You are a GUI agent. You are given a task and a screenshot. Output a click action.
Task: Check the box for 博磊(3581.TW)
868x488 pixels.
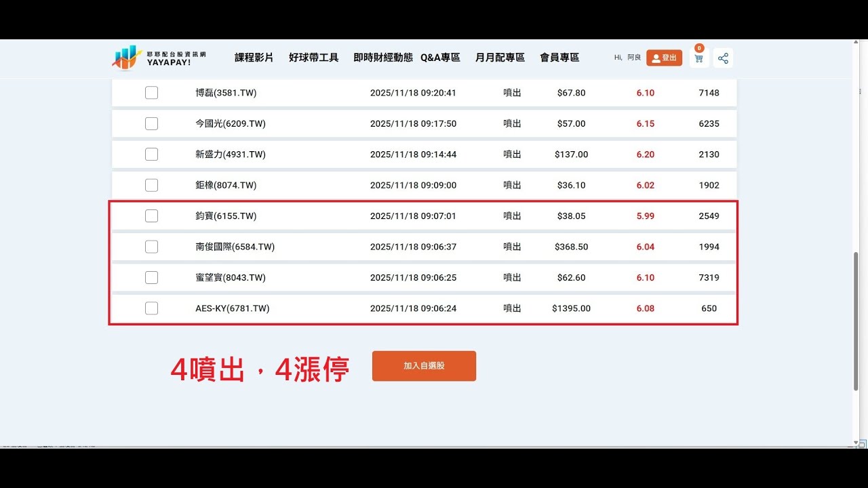151,93
